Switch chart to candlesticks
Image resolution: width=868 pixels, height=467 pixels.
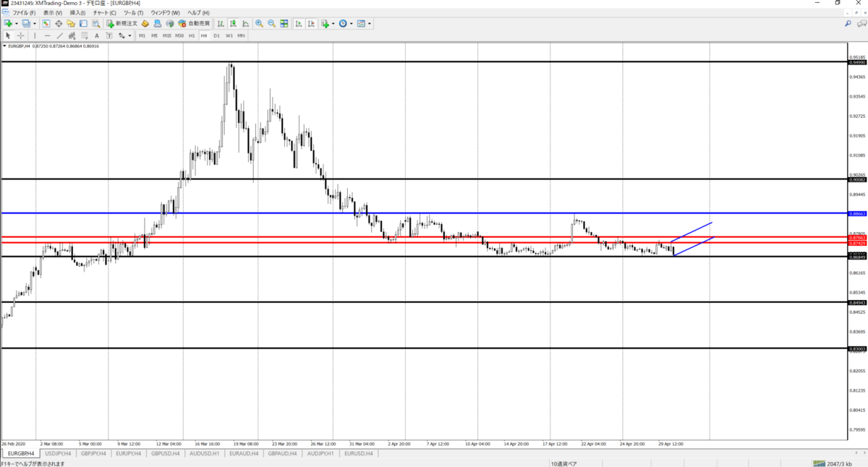[x=233, y=23]
